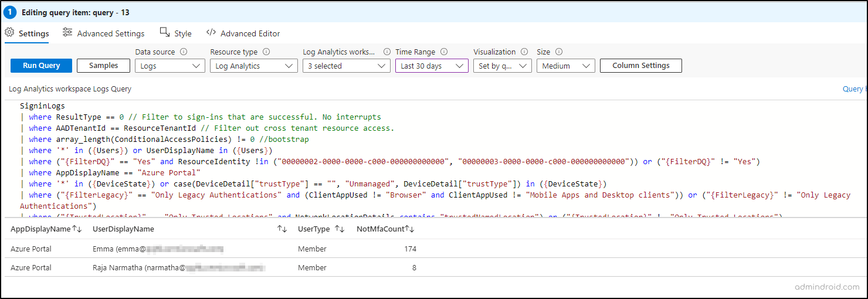Switch to the Style tab

(x=175, y=33)
